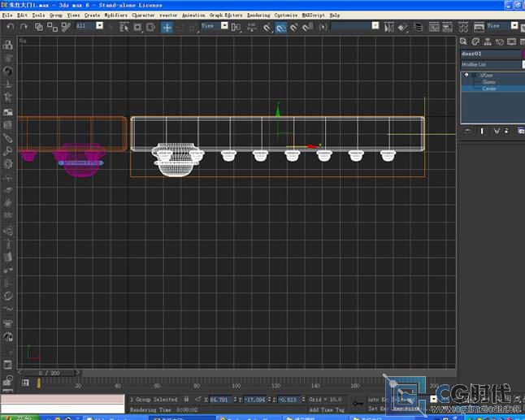
Task: Switch to the Create command panel tab
Action: point(463,41)
